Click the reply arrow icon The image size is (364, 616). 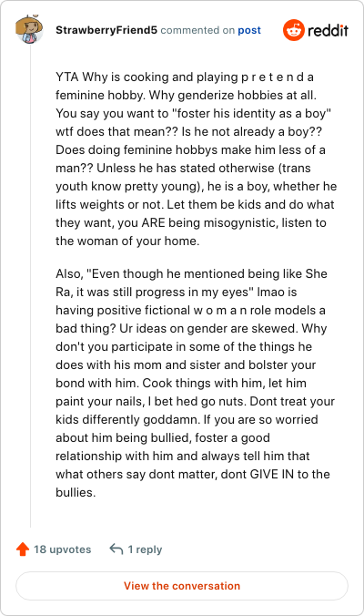116,549
